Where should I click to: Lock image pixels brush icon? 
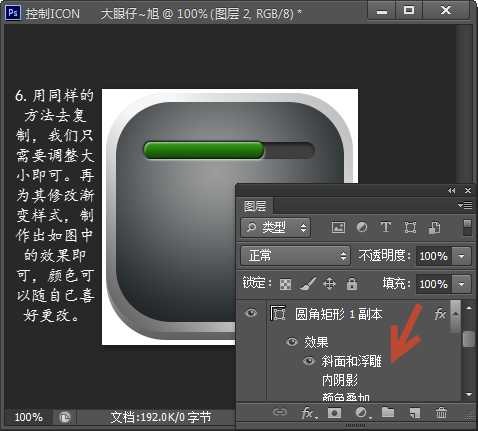(308, 284)
